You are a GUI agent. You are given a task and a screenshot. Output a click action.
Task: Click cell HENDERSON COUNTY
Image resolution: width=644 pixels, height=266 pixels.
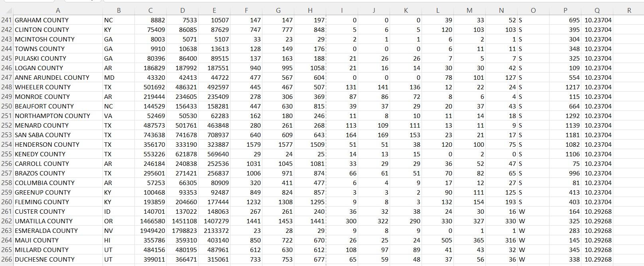[58, 144]
